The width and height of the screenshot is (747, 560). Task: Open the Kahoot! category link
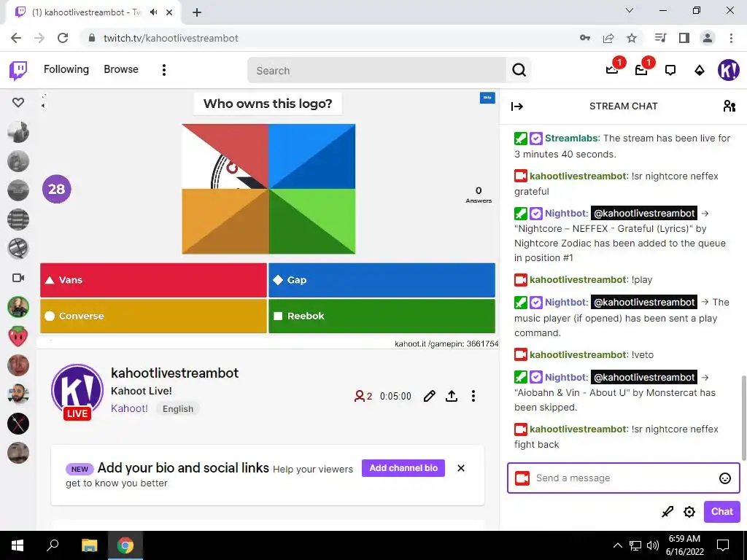pyautogui.click(x=130, y=408)
